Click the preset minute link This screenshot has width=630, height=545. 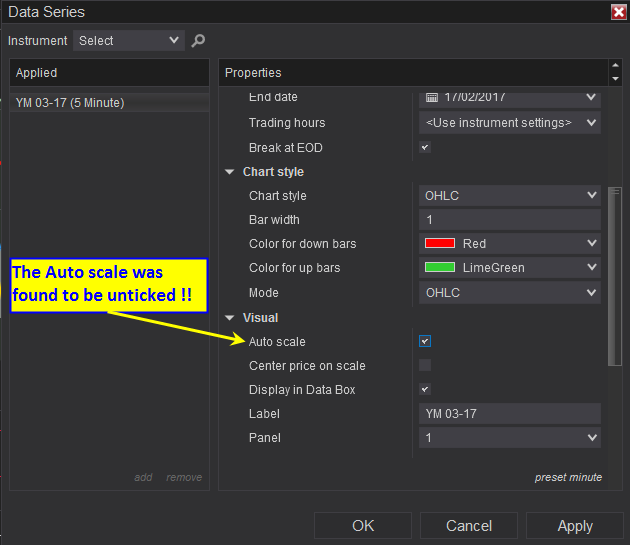(568, 477)
